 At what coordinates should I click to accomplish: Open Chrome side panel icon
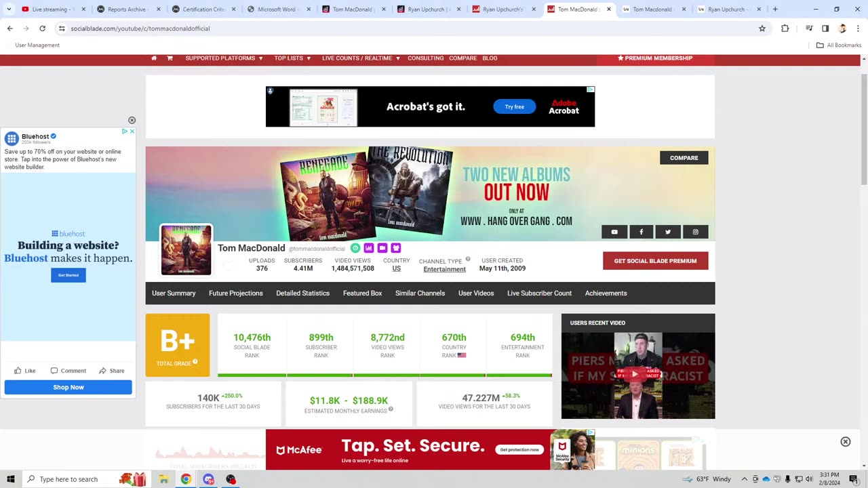point(825,28)
